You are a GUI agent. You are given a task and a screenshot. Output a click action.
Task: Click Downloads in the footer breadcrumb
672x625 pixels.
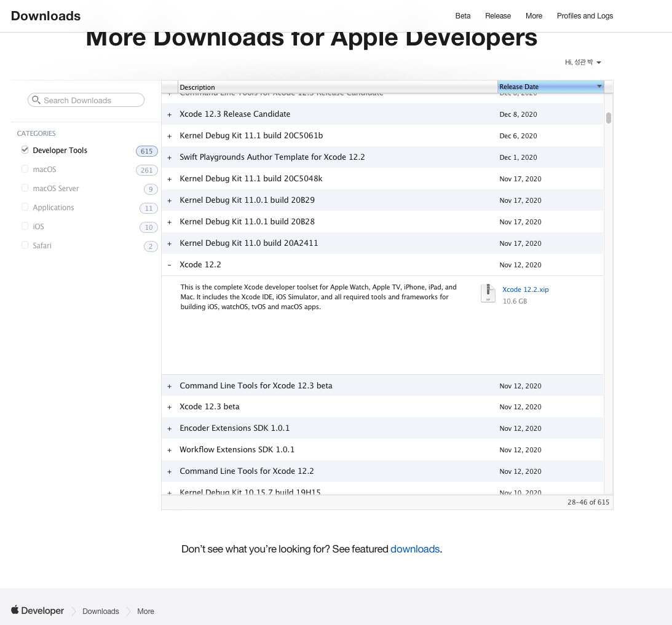pos(101,611)
